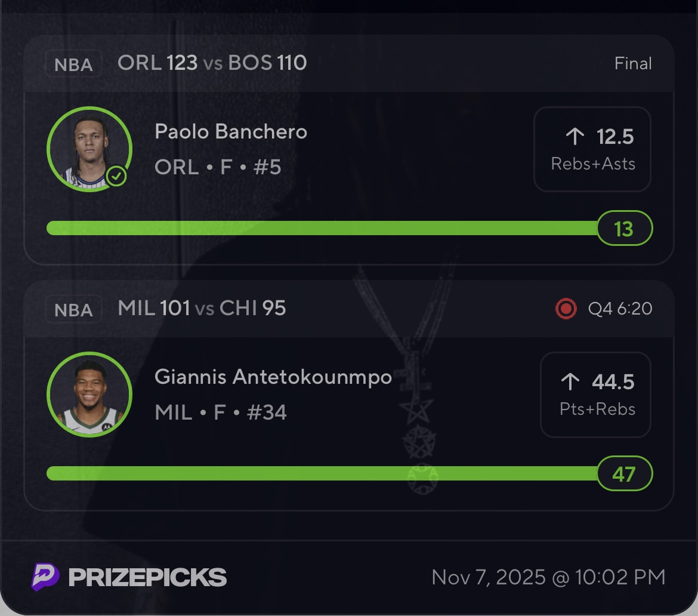
Task: Click the PRIZEPICKS wordmark
Action: (x=147, y=577)
